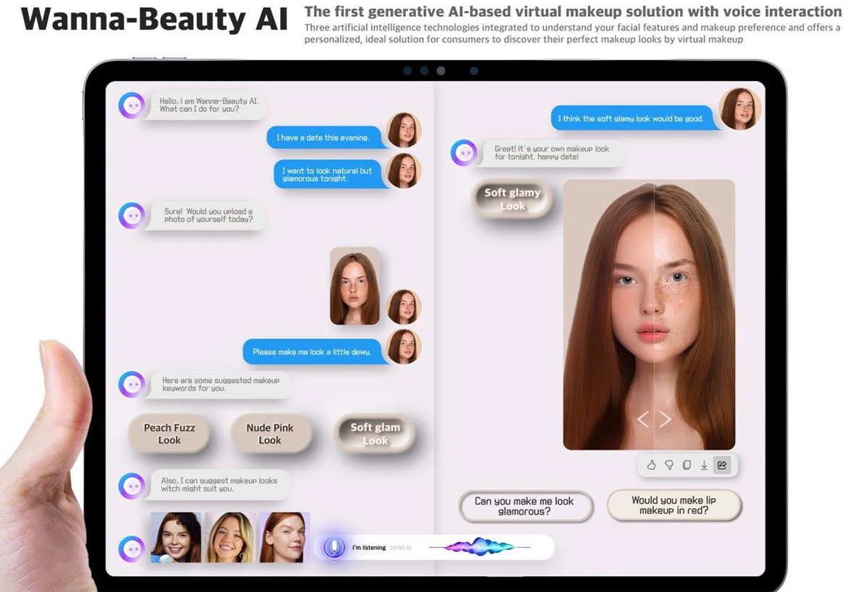The width and height of the screenshot is (868, 592).
Task: Give a thumbs up to the makeup result
Action: tap(650, 465)
